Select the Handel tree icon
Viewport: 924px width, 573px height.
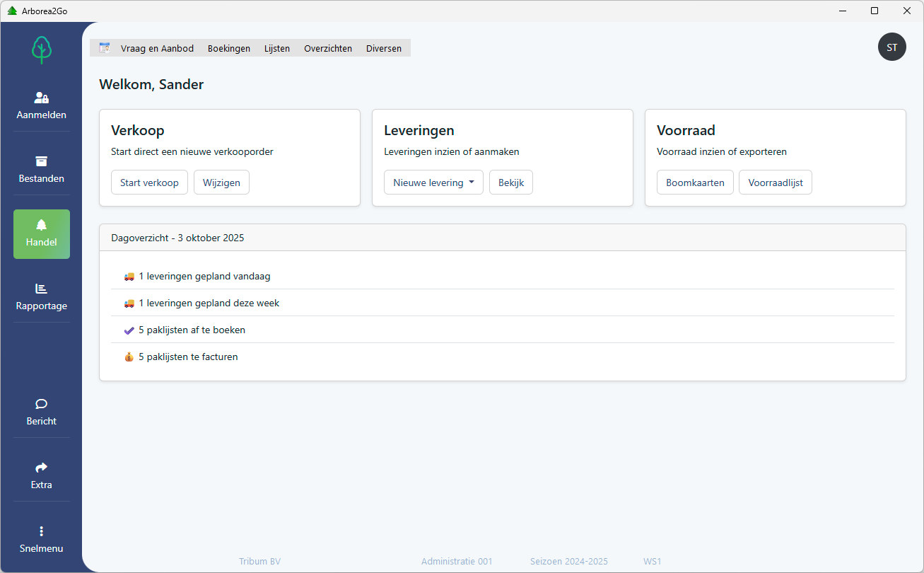coord(42,226)
